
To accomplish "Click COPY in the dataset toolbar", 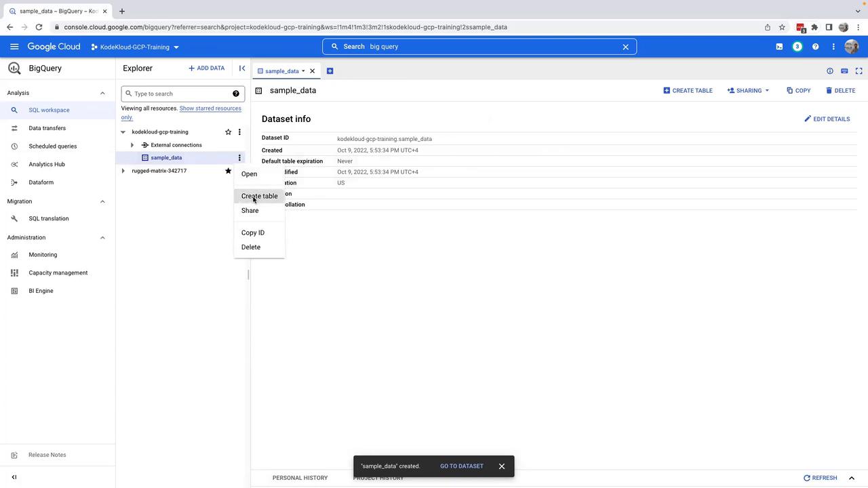I will point(798,91).
